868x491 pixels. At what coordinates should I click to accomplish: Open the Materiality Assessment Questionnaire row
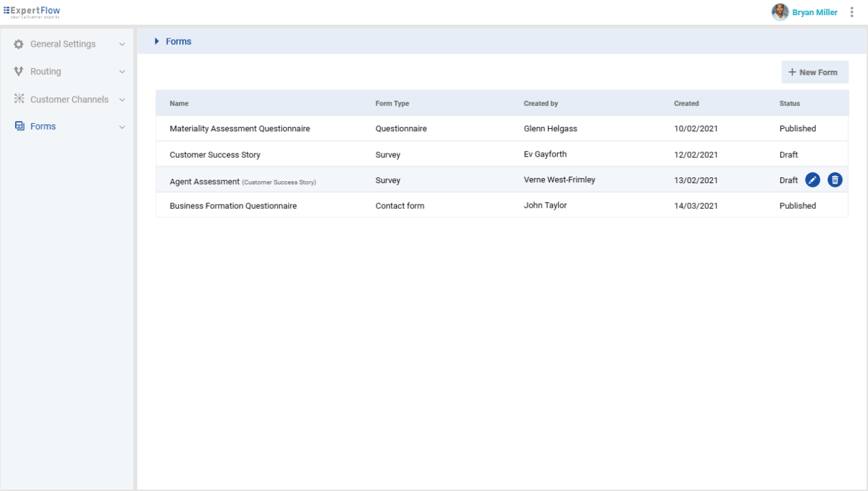coord(239,129)
